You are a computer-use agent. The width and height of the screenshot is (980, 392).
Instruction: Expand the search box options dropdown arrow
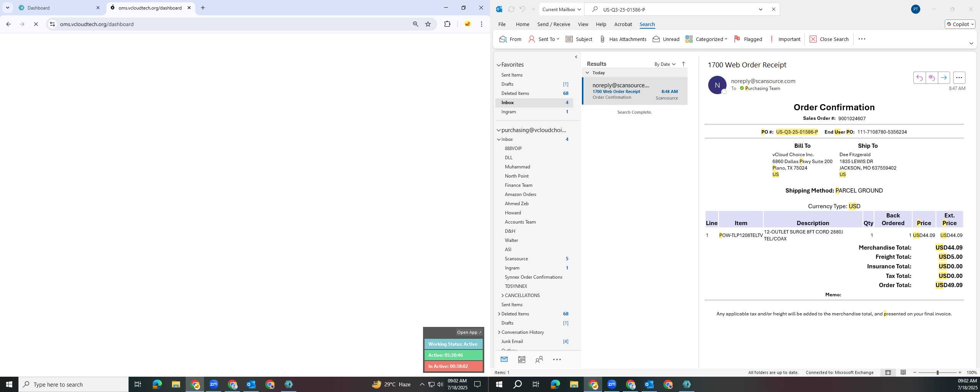pos(761,9)
